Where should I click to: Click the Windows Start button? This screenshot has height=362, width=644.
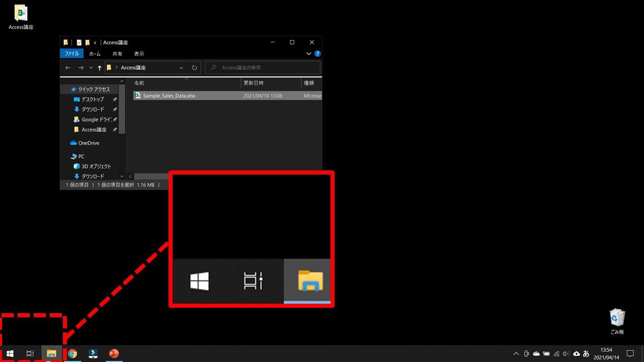point(10,353)
